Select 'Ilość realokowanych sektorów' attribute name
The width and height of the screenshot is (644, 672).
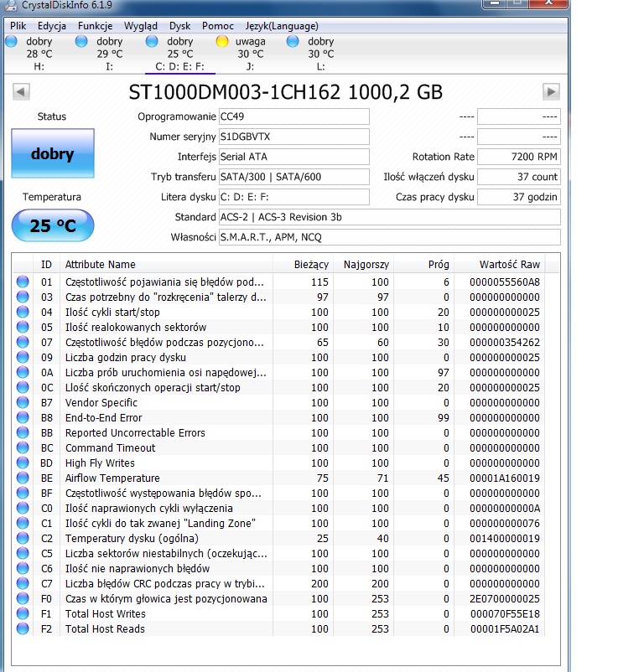click(x=136, y=328)
